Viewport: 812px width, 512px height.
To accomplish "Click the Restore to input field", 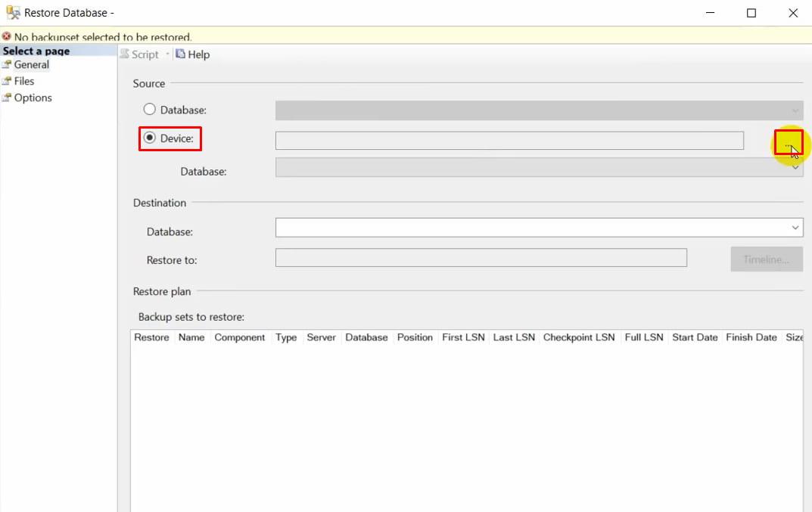I will 481,258.
